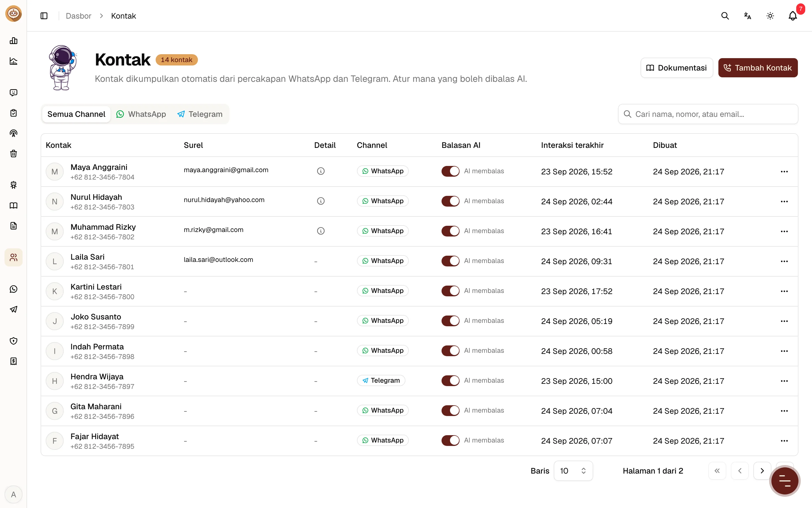Screen dimensions: 812x508
Task: Turn off AI reply for Kartini Lestari
Action: point(450,291)
